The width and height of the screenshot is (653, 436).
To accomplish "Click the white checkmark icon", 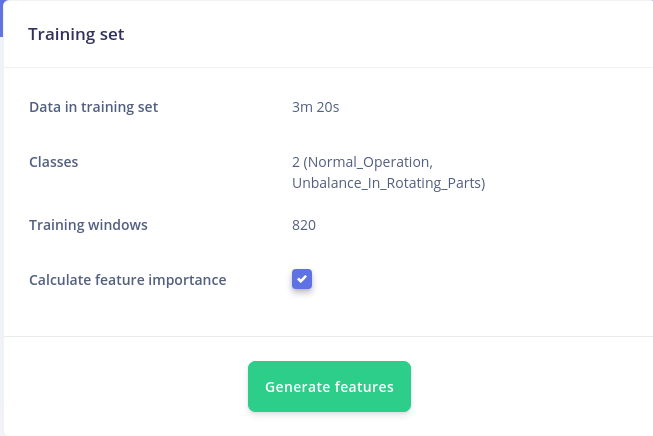I will [302, 279].
